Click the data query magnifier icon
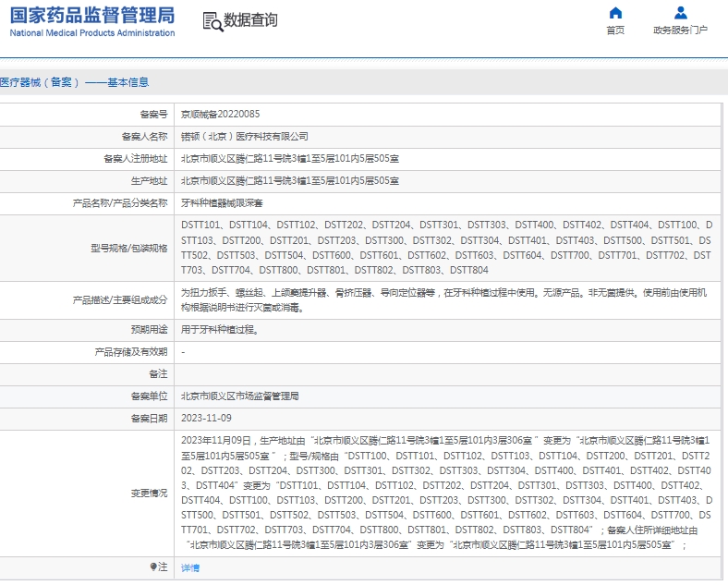The image size is (728, 585). [x=212, y=22]
